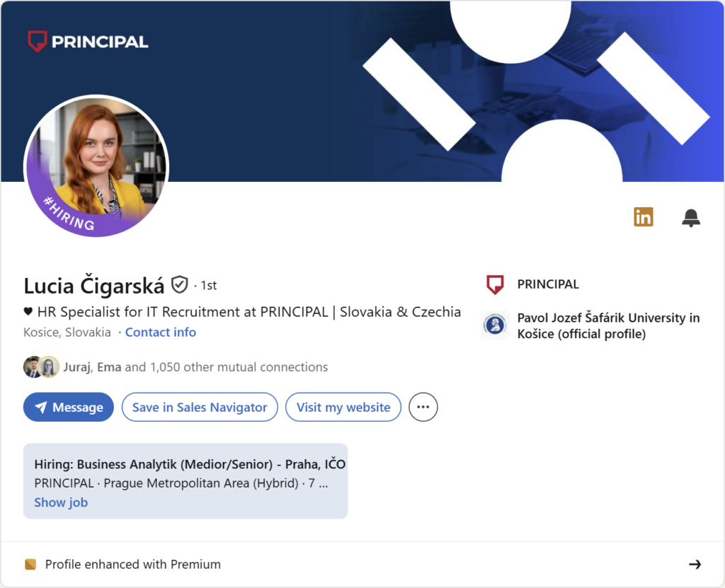Image resolution: width=725 pixels, height=588 pixels.
Task: Click Save in Sales Navigator
Action: [x=200, y=407]
